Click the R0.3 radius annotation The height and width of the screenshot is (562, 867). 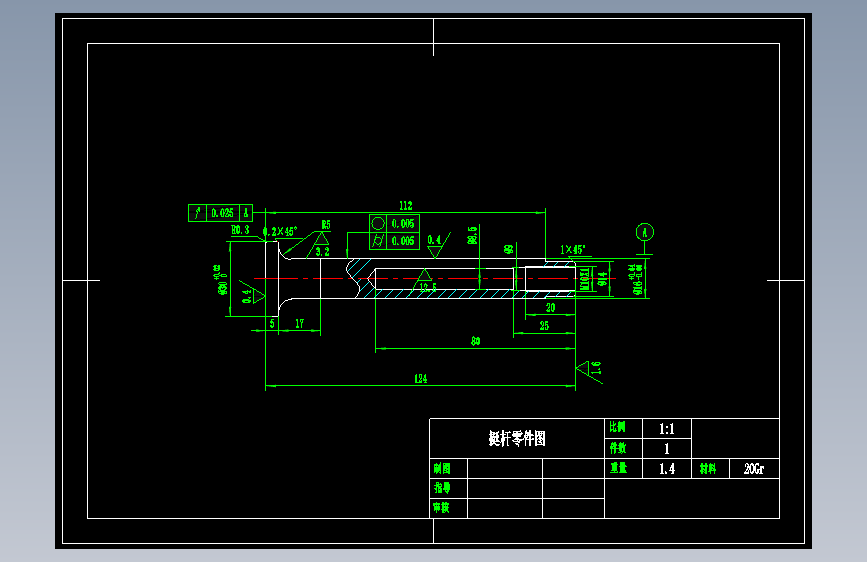(240, 230)
